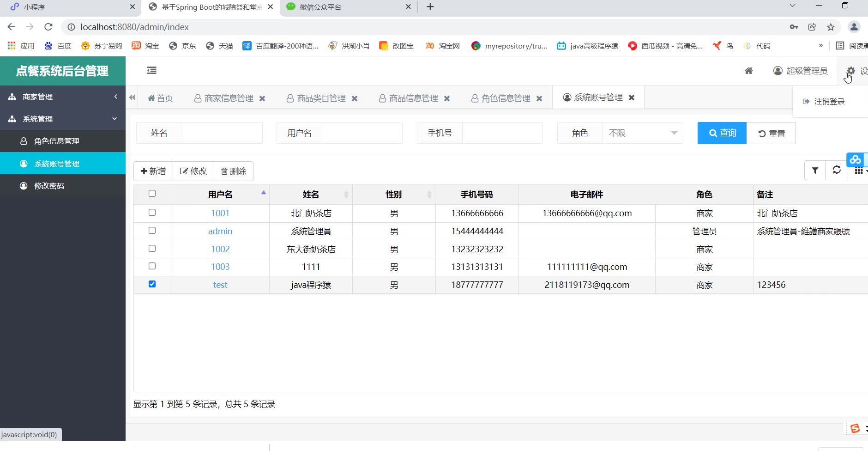The width and height of the screenshot is (868, 451).
Task: Click the 手机号 search input field
Action: click(x=502, y=133)
